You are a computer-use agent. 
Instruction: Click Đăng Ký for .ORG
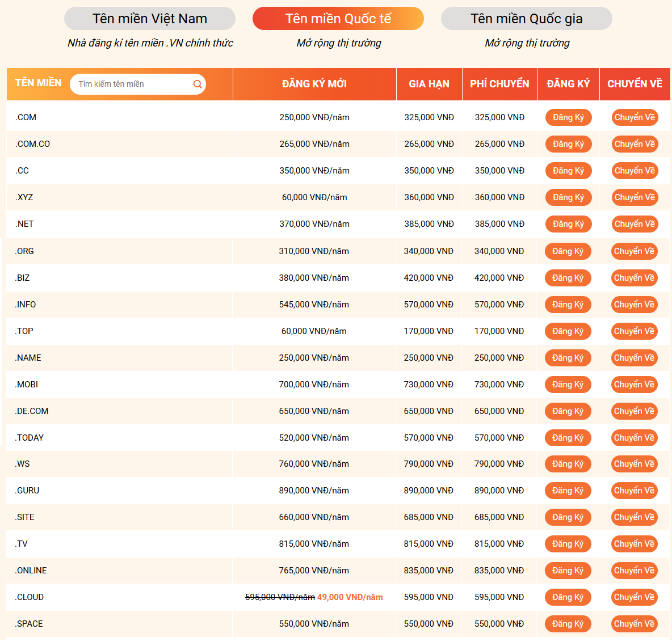tap(568, 251)
